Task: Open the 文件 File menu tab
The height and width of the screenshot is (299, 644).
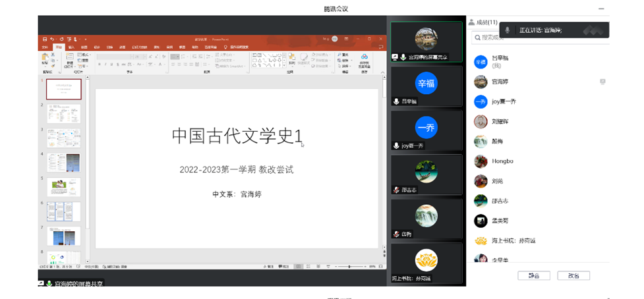Action: click(x=44, y=47)
